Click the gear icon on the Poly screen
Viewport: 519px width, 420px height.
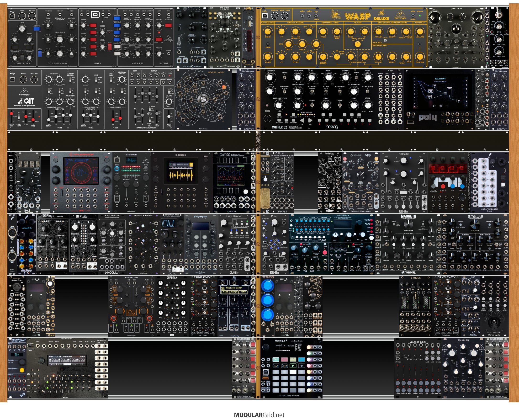click(441, 106)
